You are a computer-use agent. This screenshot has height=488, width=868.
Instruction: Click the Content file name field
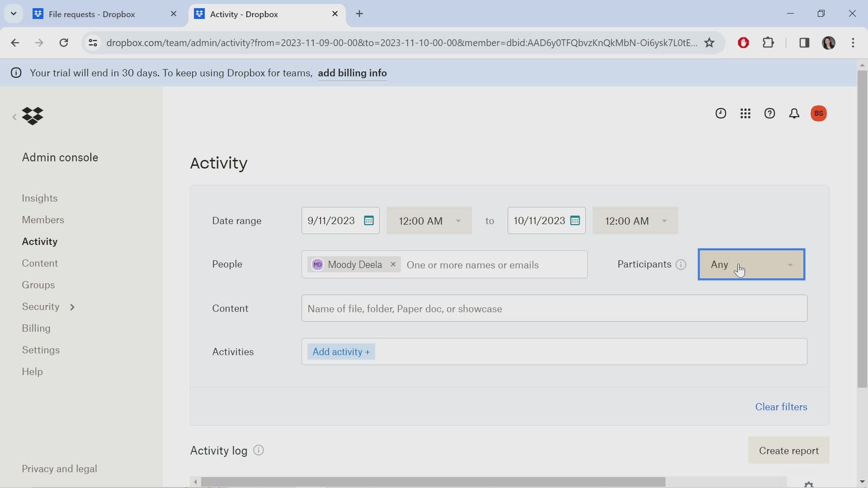click(x=554, y=309)
